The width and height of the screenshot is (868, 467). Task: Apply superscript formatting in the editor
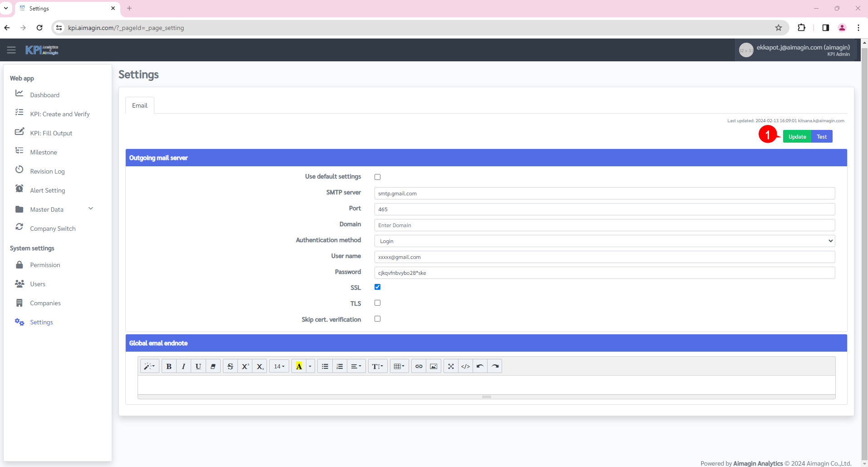[x=245, y=366]
